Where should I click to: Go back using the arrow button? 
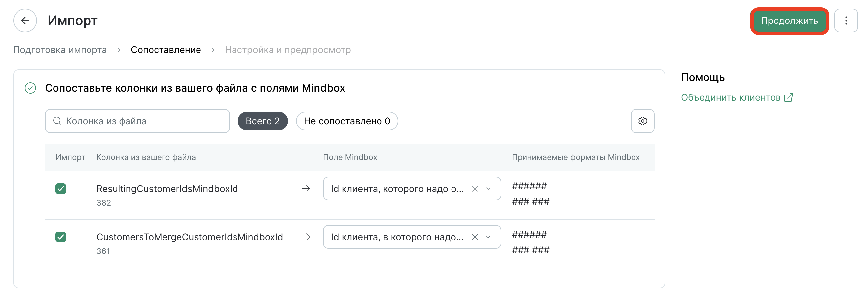point(25,21)
